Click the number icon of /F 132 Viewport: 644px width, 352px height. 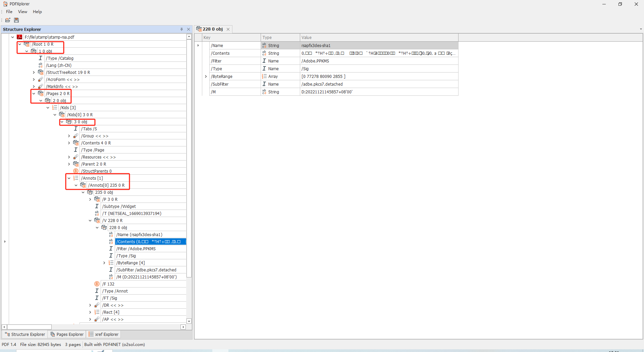[x=97, y=284]
